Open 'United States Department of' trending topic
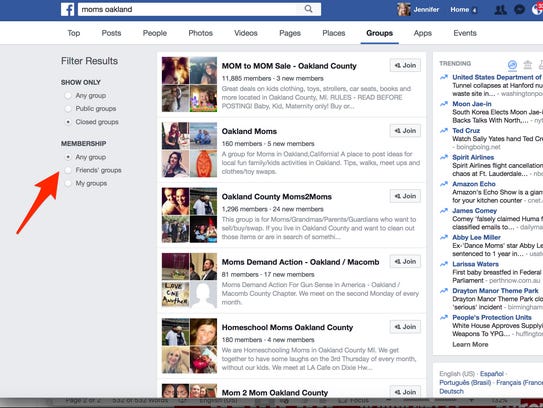Screen dimensions: 543x408 [497, 77]
